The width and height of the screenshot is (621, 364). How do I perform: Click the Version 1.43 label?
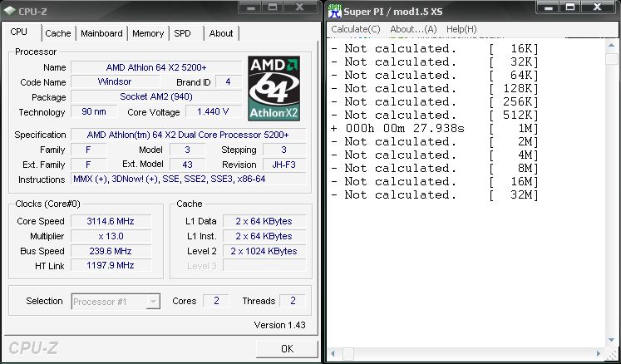279,325
